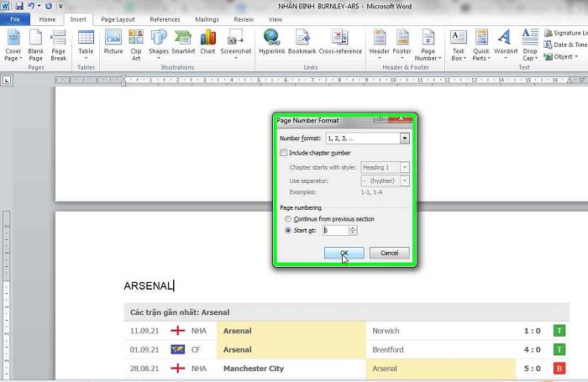
Task: Close the Page Number Format dialog
Action: pos(401,119)
